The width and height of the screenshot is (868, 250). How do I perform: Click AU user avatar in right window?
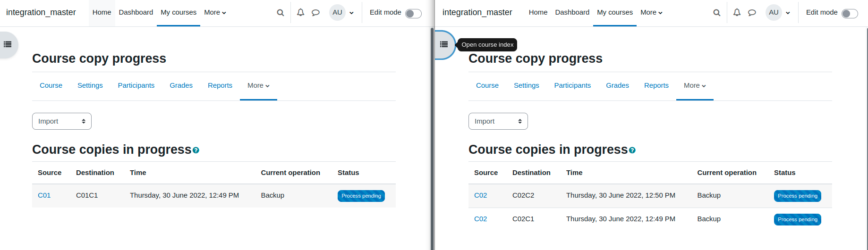[774, 13]
